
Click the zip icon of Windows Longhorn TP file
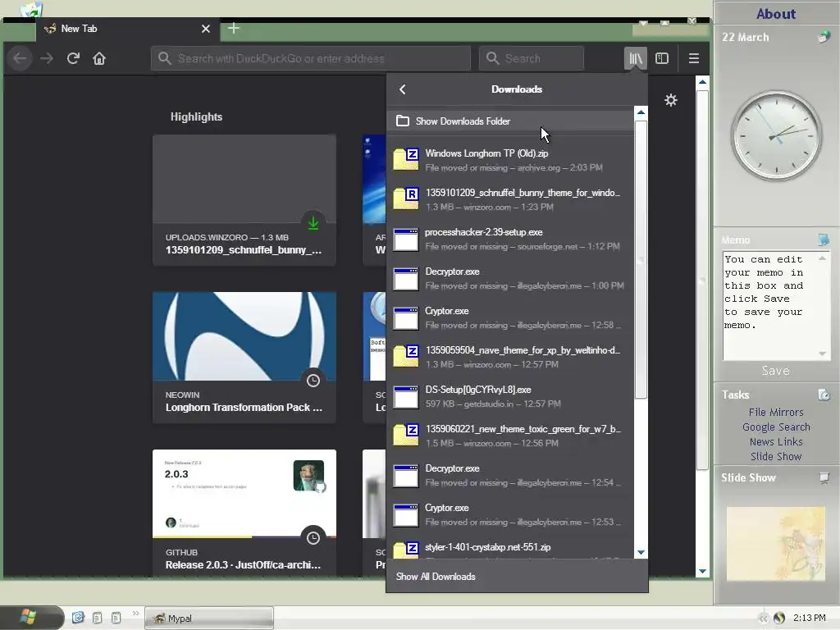(x=405, y=160)
